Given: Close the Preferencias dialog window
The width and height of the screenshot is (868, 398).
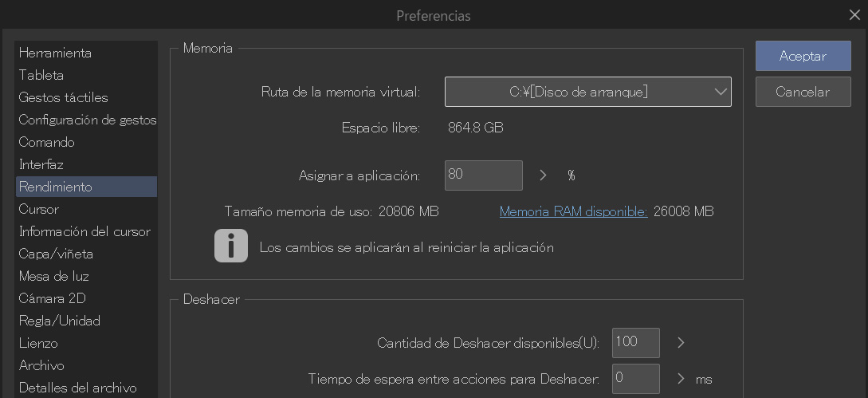Looking at the screenshot, I should click(x=854, y=14).
